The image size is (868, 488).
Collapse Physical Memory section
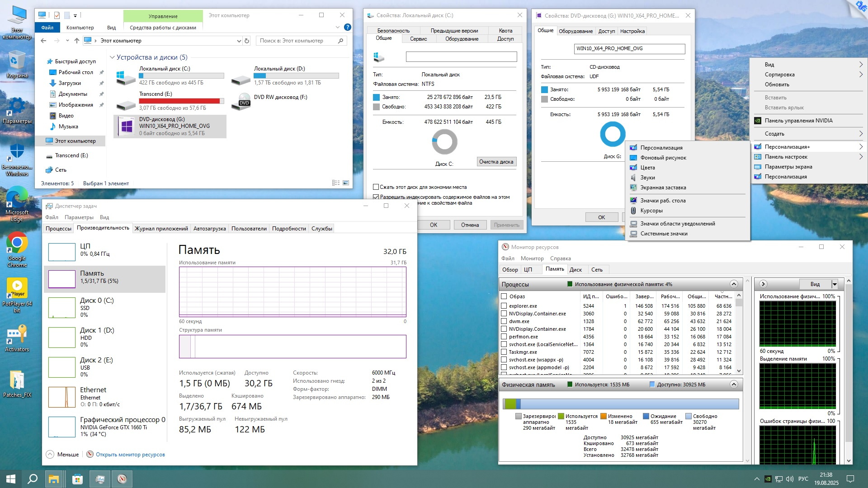point(734,385)
